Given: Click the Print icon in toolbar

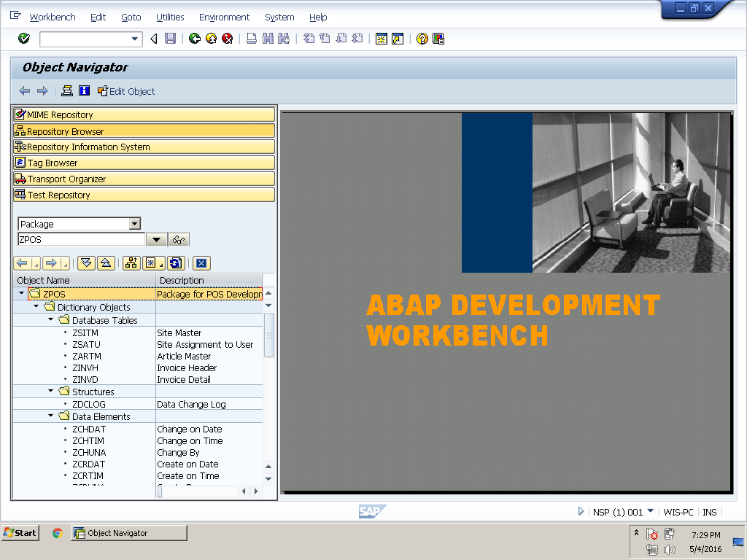Looking at the screenshot, I should (251, 39).
